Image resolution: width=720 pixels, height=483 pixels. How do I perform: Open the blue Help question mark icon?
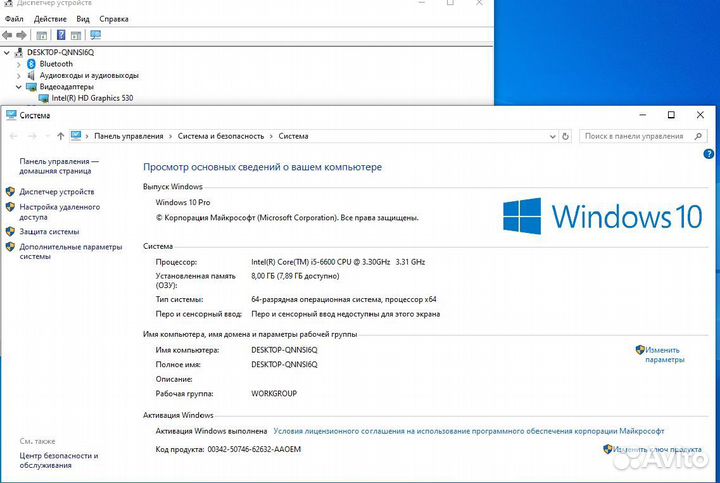709,154
